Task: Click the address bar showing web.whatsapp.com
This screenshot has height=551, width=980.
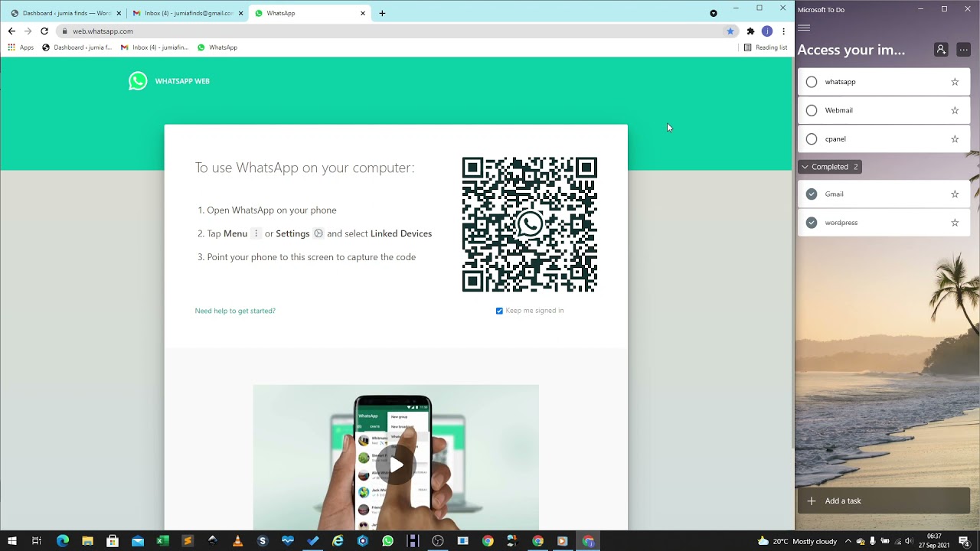Action: click(390, 31)
